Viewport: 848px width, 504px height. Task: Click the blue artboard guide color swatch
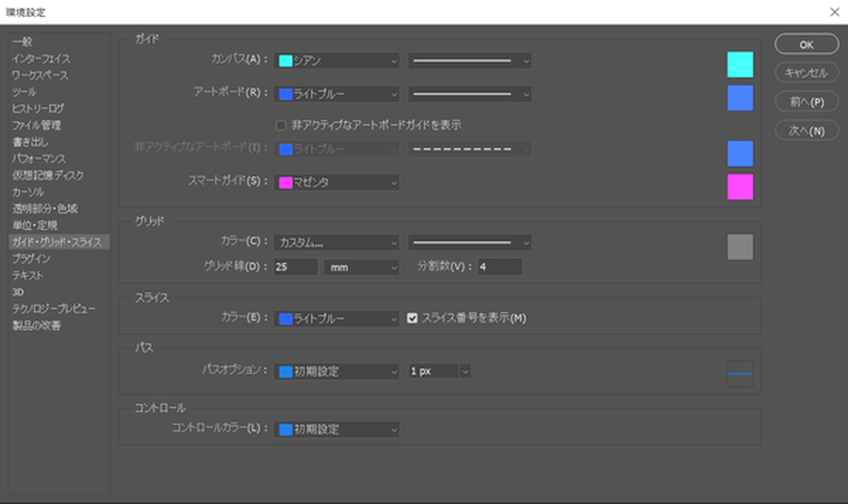[740, 98]
